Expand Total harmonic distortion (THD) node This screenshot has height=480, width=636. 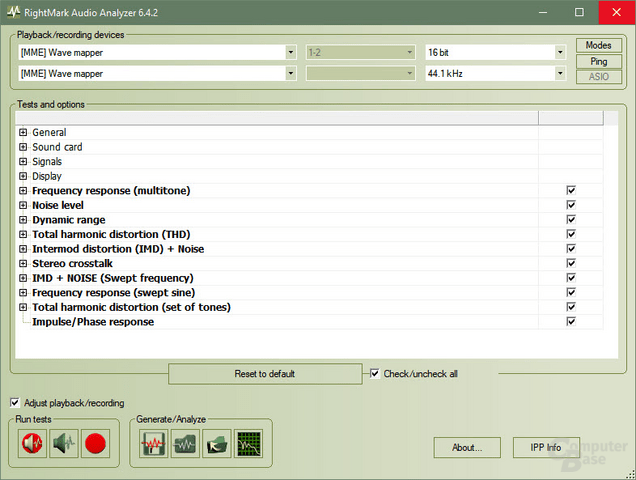(23, 235)
